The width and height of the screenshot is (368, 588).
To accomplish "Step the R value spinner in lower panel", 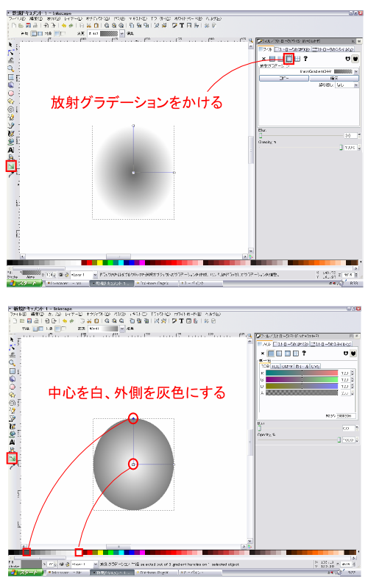I will [x=352, y=373].
